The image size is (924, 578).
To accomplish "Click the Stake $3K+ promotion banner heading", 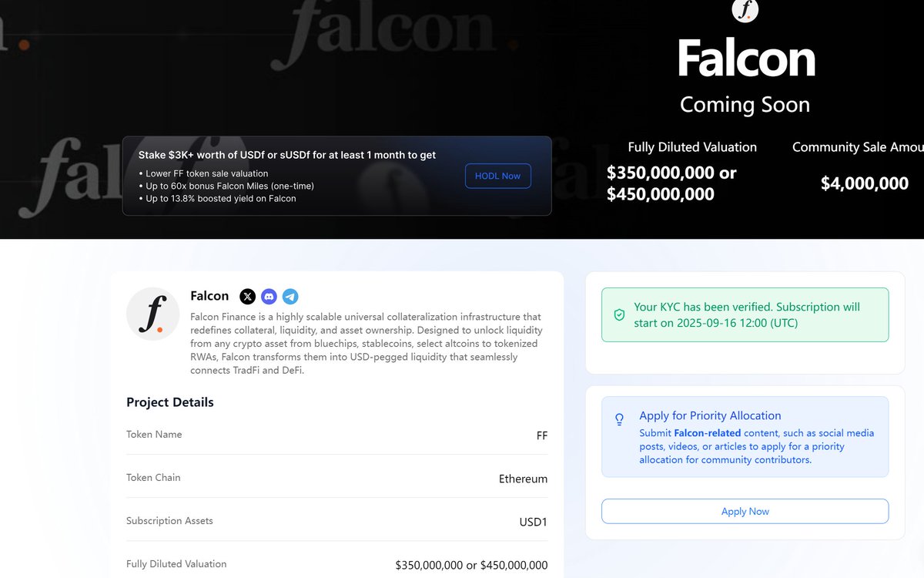I will 287,155.
